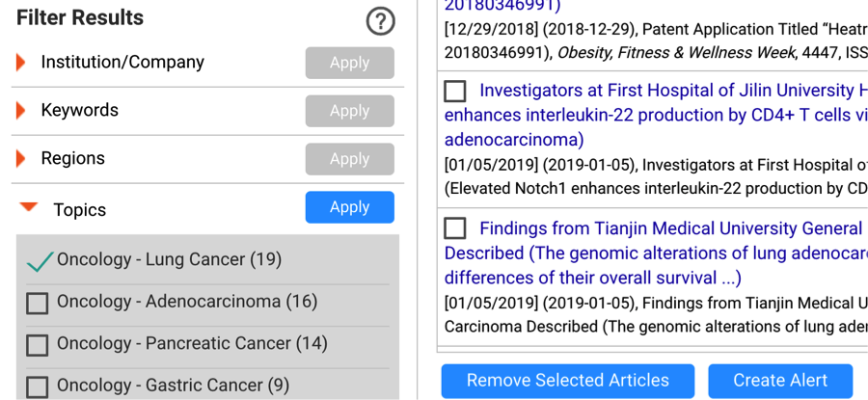Expand the Institution/Company filter arrow
Viewport: 868px width, 400px height.
[20, 63]
